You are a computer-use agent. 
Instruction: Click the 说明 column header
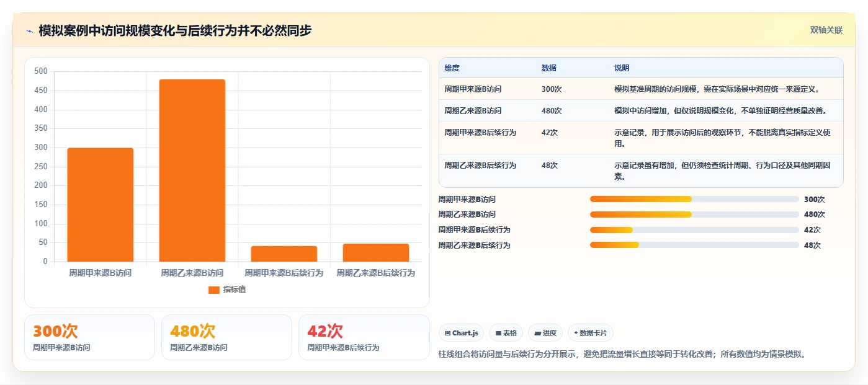[x=622, y=68]
